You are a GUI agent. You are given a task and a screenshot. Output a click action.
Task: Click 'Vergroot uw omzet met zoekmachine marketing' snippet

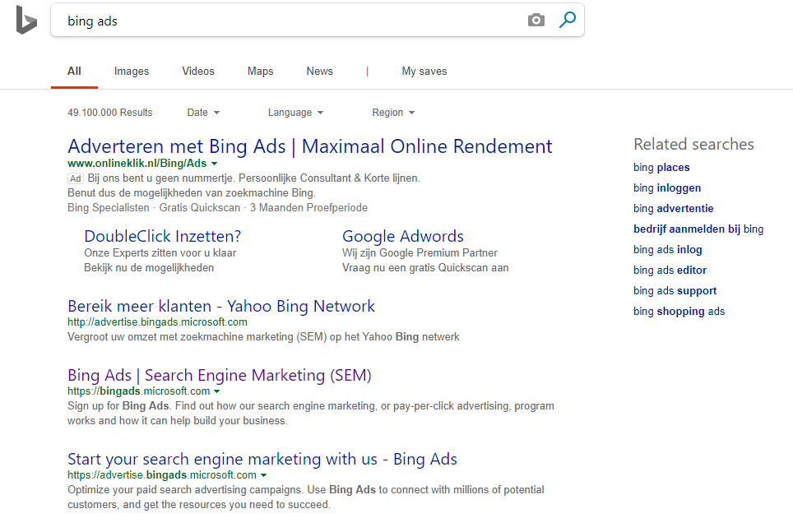pos(263,337)
